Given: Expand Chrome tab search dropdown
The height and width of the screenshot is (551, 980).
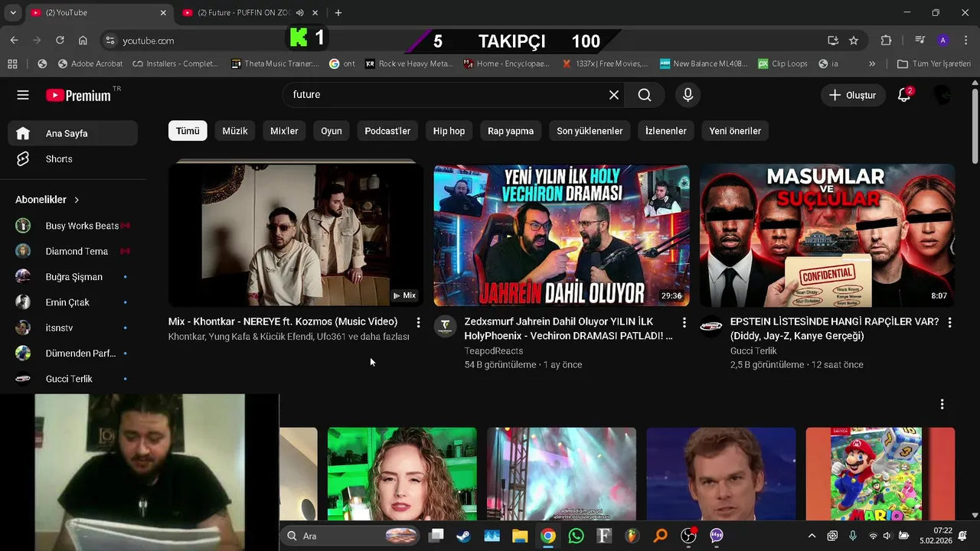Looking at the screenshot, I should pyautogui.click(x=12, y=13).
